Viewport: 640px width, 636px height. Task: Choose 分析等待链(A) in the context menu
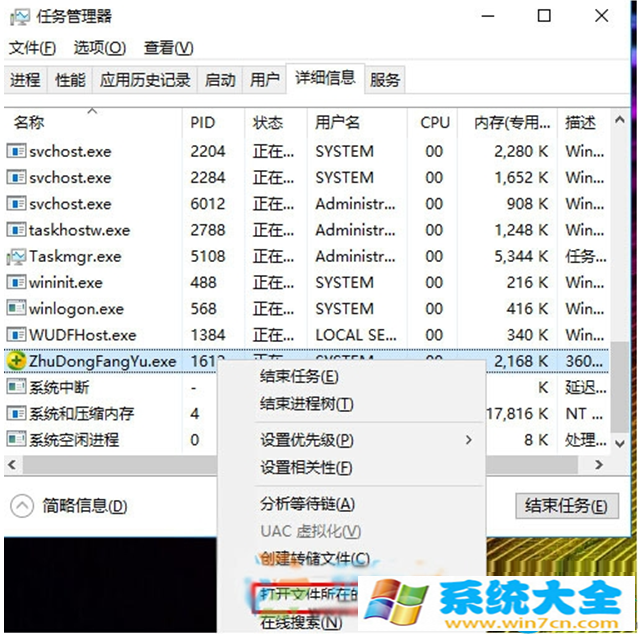pos(307,505)
